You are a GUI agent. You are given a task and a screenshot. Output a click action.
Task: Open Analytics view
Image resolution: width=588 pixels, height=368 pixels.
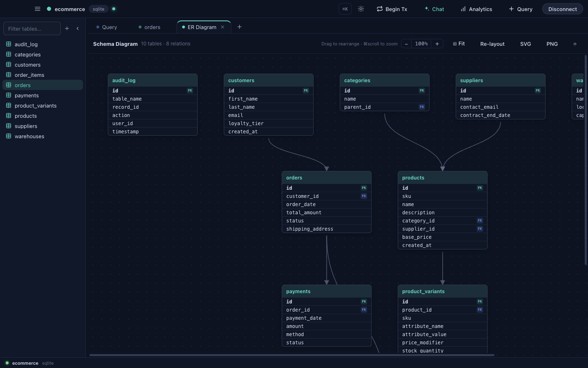tap(477, 9)
